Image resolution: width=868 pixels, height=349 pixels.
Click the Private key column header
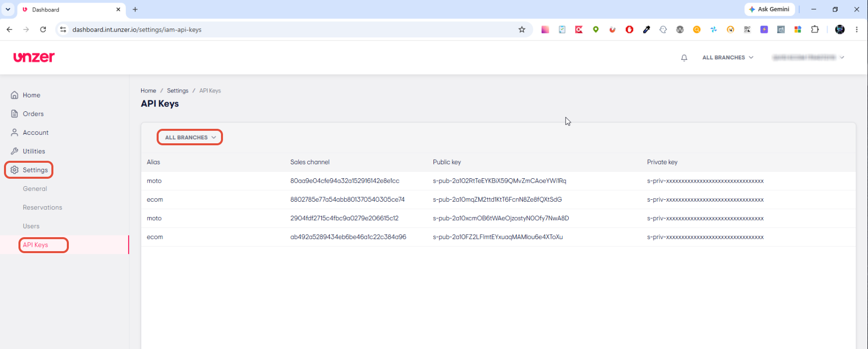click(x=662, y=162)
